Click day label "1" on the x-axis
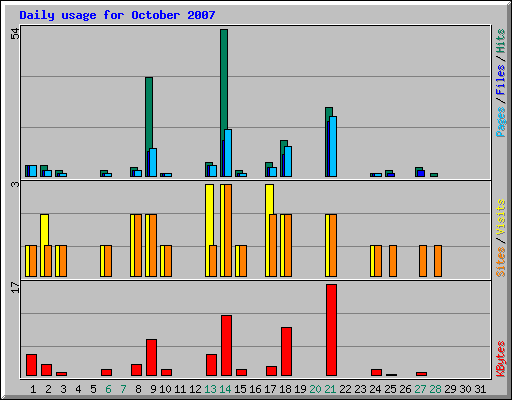The height and width of the screenshot is (400, 512). [33, 389]
